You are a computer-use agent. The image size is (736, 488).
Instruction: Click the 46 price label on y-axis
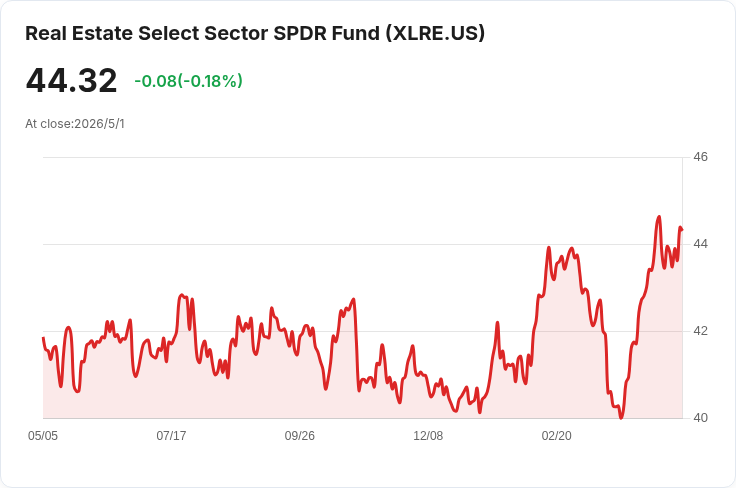700,157
